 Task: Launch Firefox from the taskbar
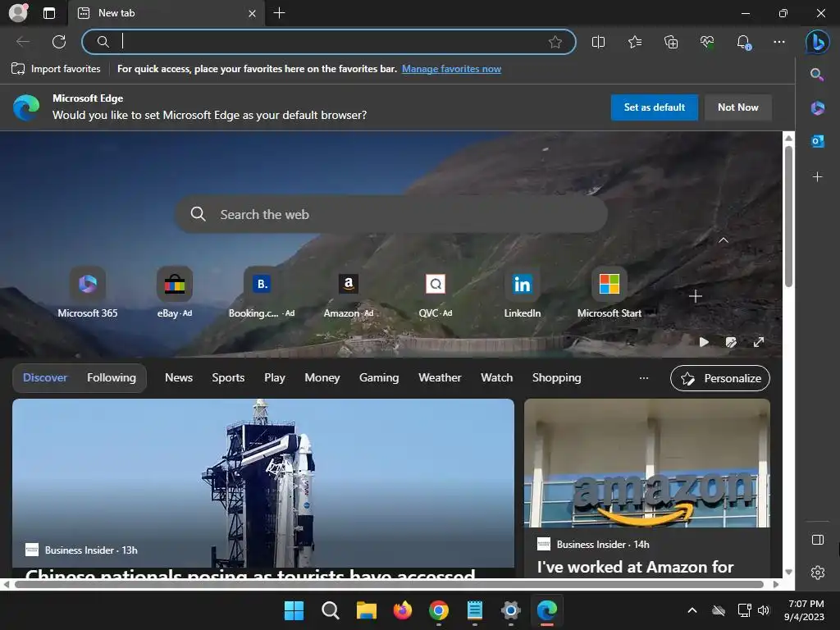tap(402, 610)
